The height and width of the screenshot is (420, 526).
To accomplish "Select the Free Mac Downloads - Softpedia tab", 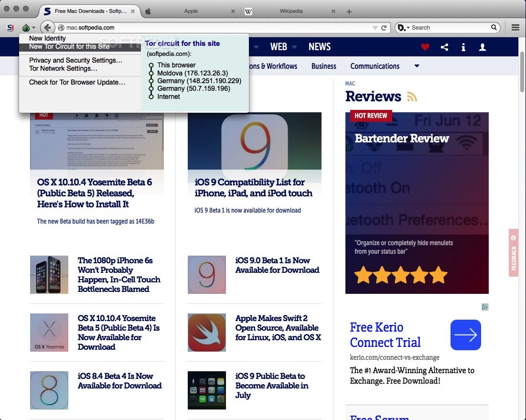I will (90, 11).
